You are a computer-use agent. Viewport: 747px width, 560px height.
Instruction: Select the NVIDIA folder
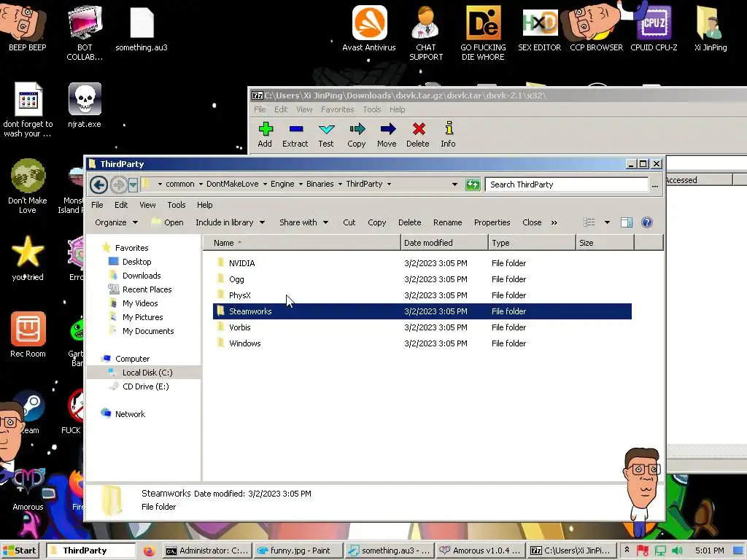click(422, 263)
